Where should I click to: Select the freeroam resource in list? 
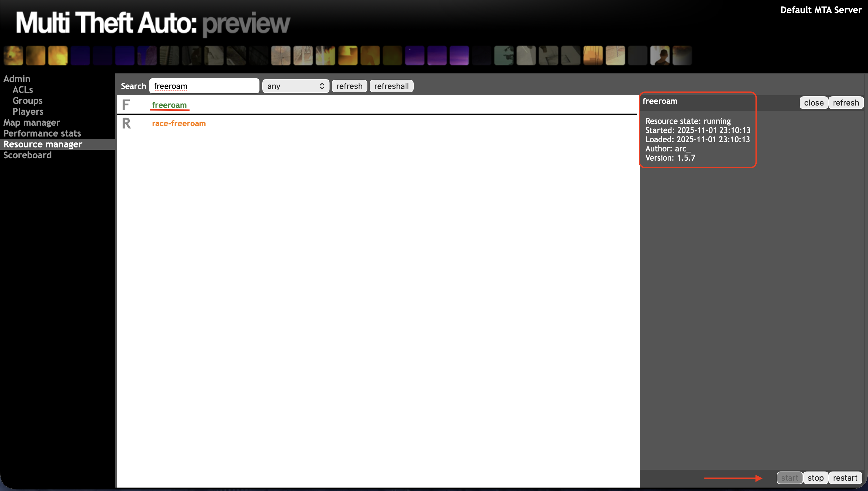[x=169, y=105]
